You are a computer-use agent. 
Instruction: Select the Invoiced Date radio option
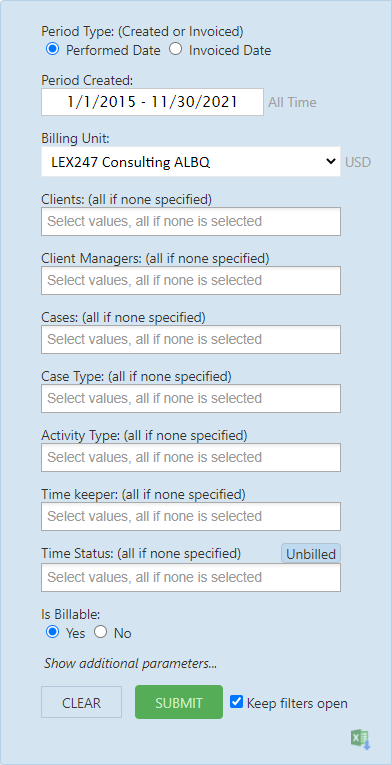pyautogui.click(x=175, y=49)
